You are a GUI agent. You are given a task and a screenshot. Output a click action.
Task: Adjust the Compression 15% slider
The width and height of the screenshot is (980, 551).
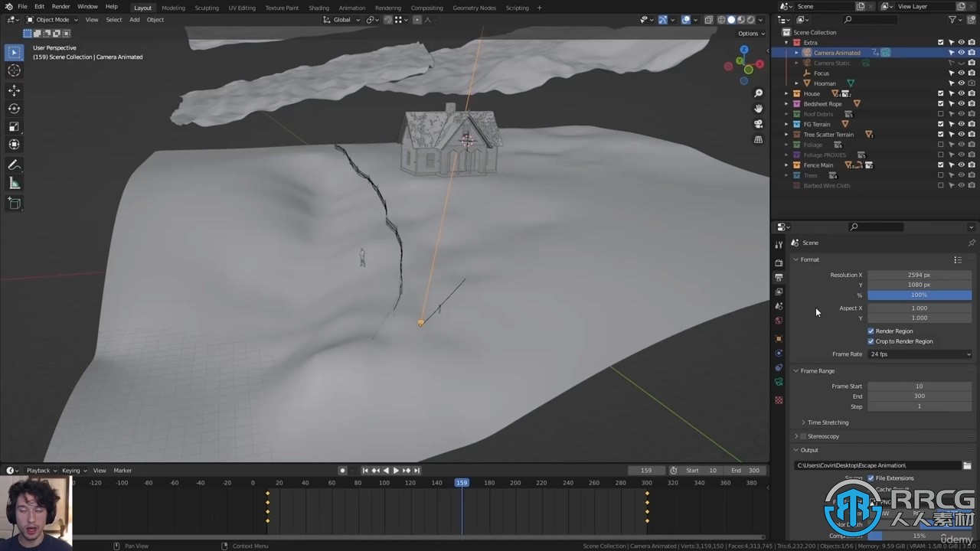click(x=920, y=536)
